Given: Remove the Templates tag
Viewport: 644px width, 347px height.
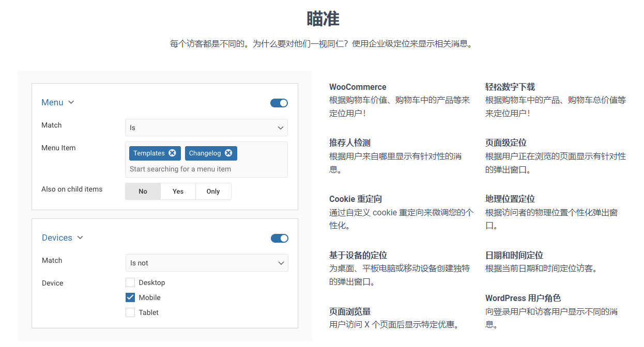Looking at the screenshot, I should 172,153.
